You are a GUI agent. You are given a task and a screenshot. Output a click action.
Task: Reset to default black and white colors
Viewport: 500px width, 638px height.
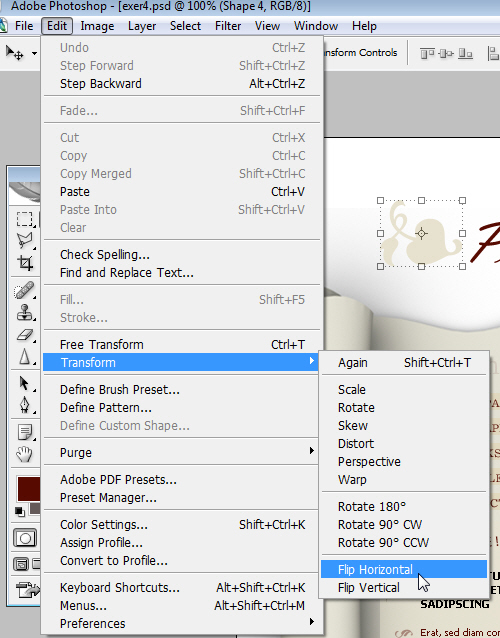tap(20, 511)
